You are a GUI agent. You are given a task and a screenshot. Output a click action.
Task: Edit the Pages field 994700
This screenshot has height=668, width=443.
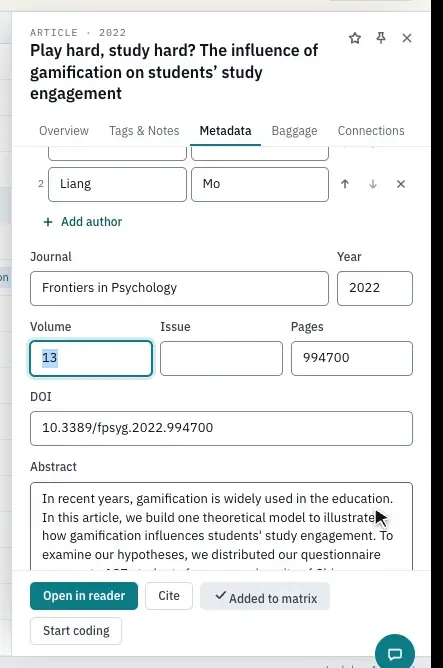(x=352, y=358)
